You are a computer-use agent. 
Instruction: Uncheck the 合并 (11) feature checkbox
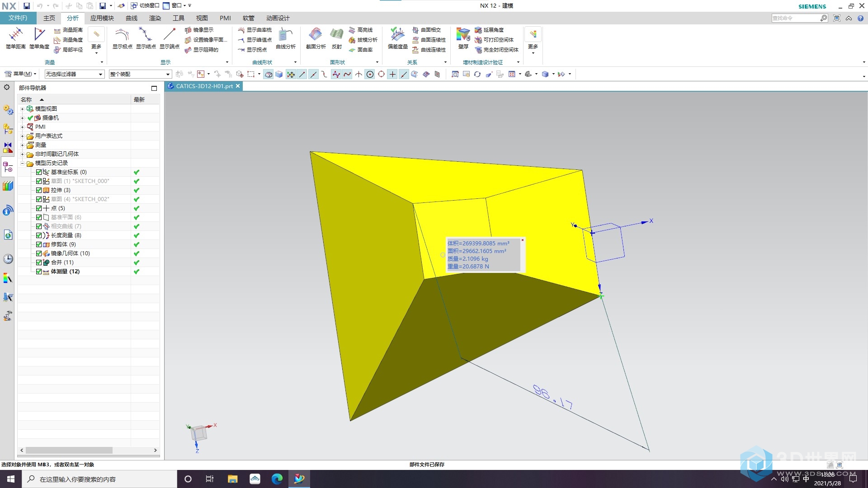[x=39, y=263]
